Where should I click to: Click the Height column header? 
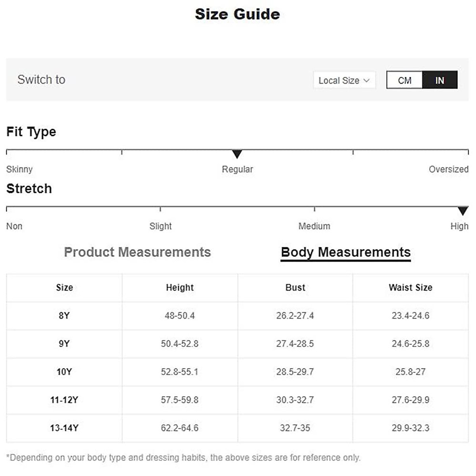point(180,288)
